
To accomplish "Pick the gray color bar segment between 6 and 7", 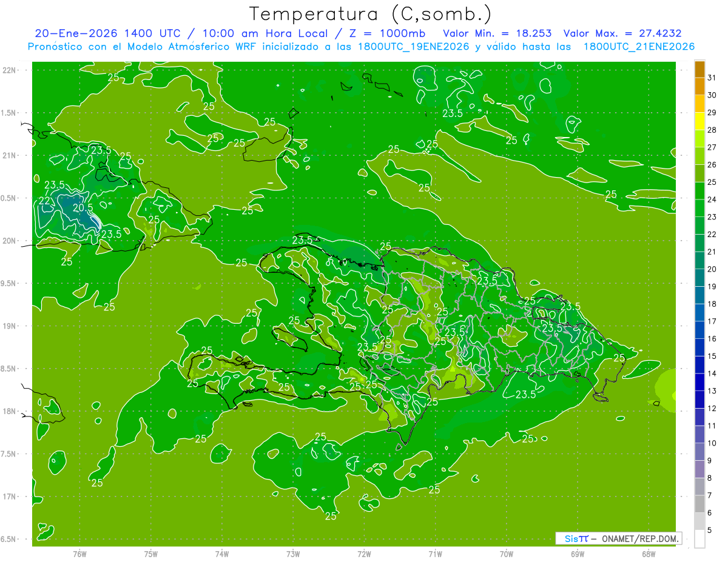I will pyautogui.click(x=699, y=504).
